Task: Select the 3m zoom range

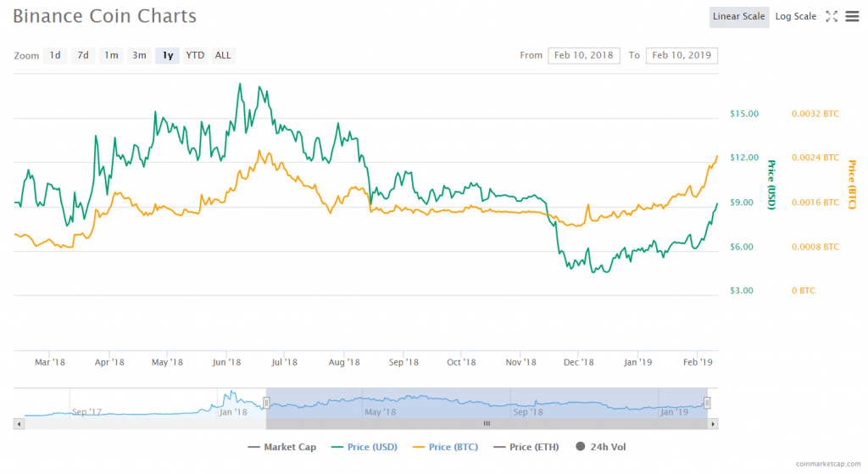Action: 139,56
